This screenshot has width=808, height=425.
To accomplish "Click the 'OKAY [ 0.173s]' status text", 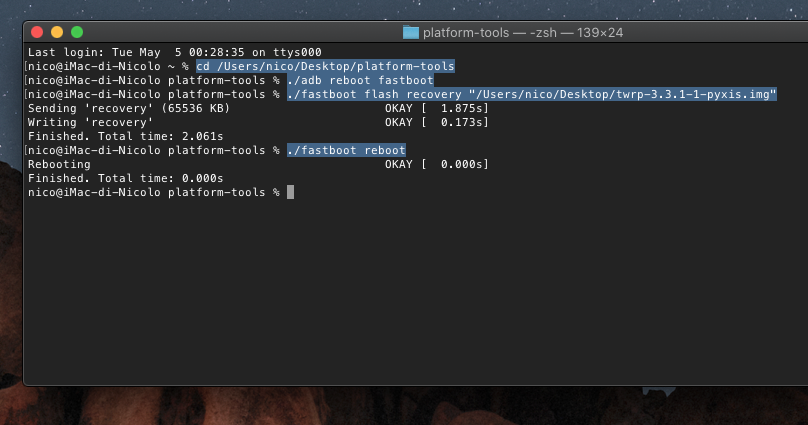I will 436,122.
